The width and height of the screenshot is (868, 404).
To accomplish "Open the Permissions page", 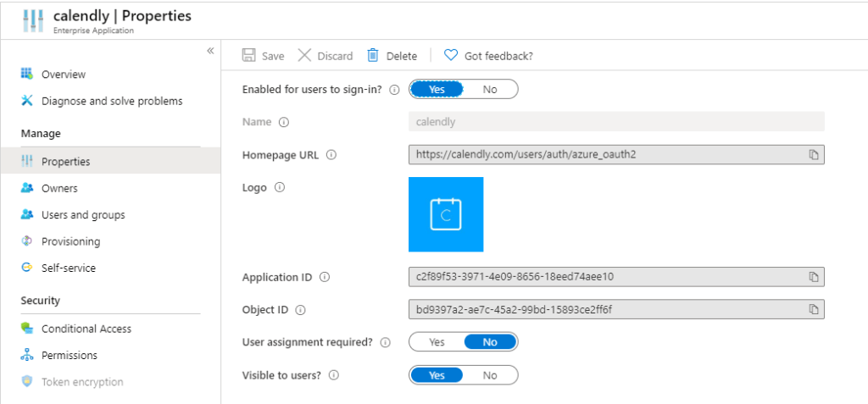I will pos(70,356).
